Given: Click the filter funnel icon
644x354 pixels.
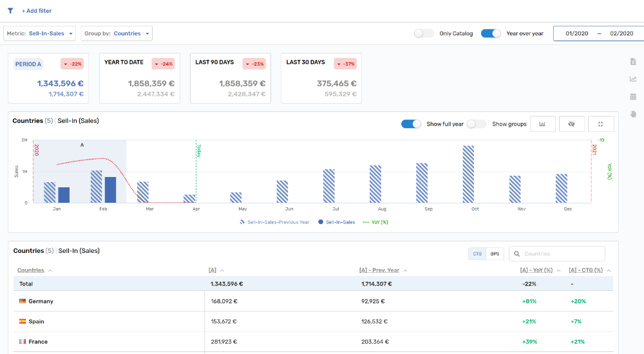Looking at the screenshot, I should [x=10, y=11].
